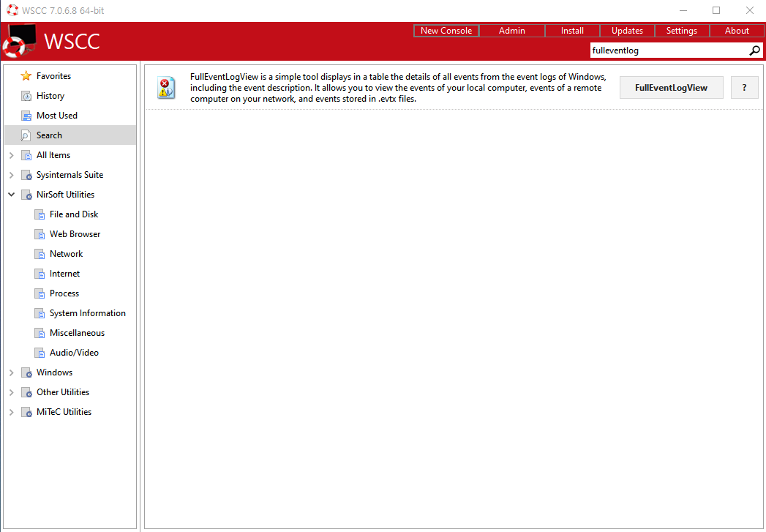
Task: Click the History clock icon
Action: coord(26,96)
